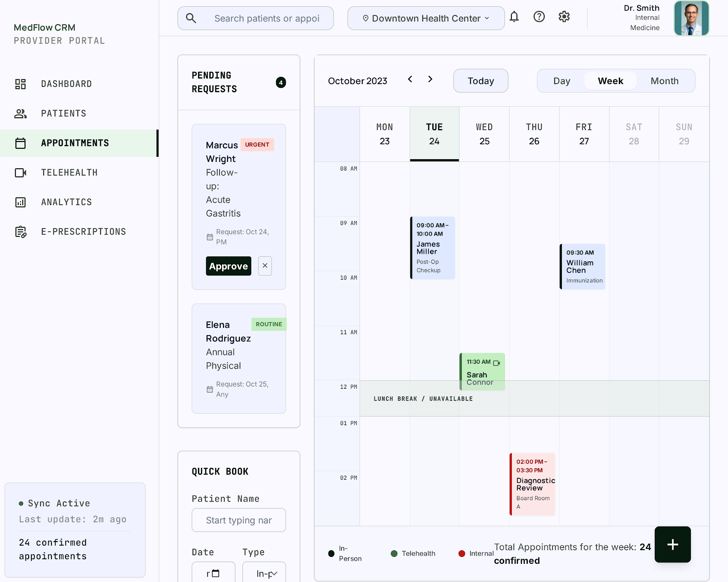Click the plus floating add button

pyautogui.click(x=672, y=545)
